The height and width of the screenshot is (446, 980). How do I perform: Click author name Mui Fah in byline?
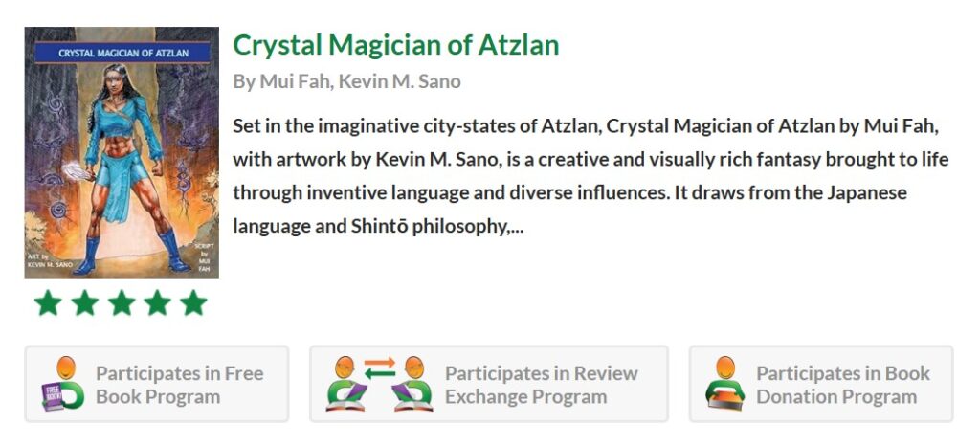pos(295,81)
